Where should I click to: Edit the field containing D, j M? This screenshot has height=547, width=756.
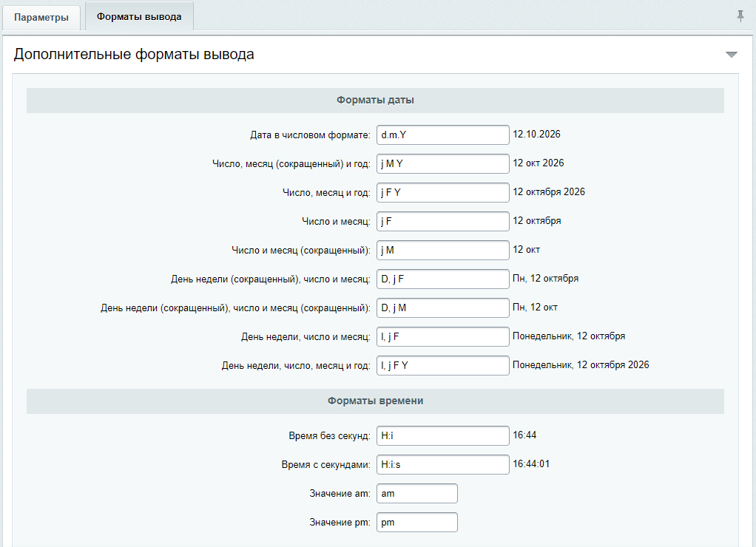pyautogui.click(x=442, y=308)
